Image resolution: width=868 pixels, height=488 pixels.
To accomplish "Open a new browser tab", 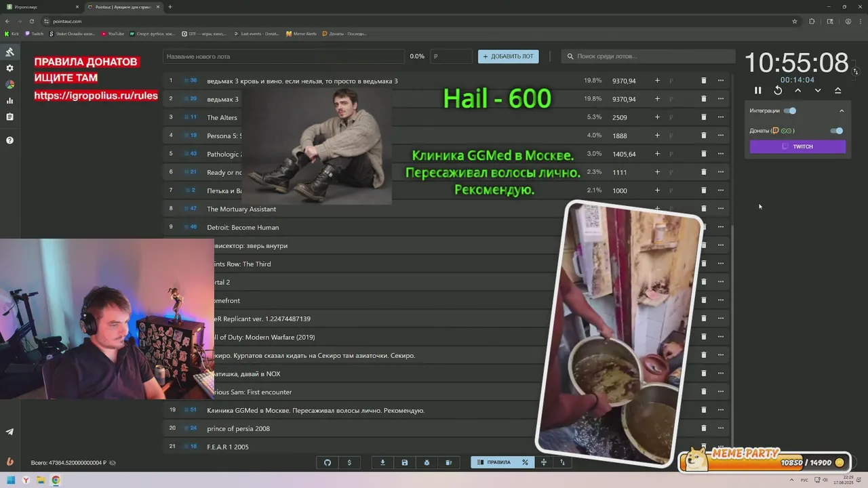I will click(x=170, y=7).
